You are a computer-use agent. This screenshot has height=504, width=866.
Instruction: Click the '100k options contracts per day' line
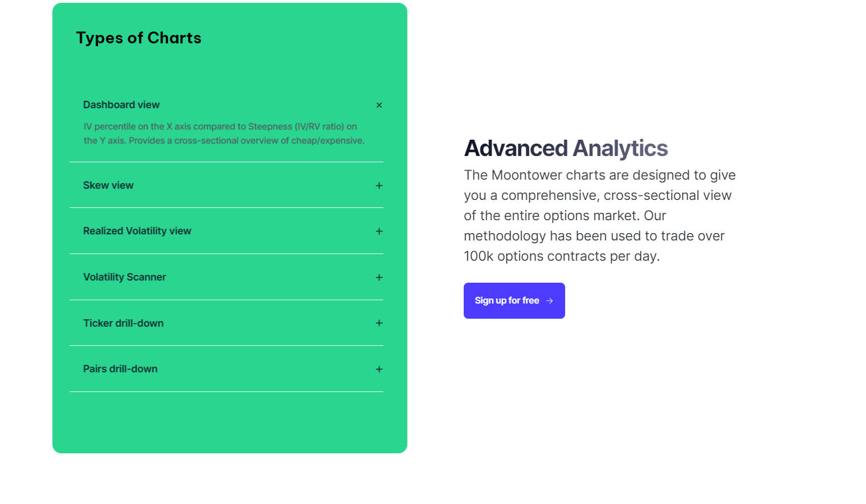click(x=561, y=256)
